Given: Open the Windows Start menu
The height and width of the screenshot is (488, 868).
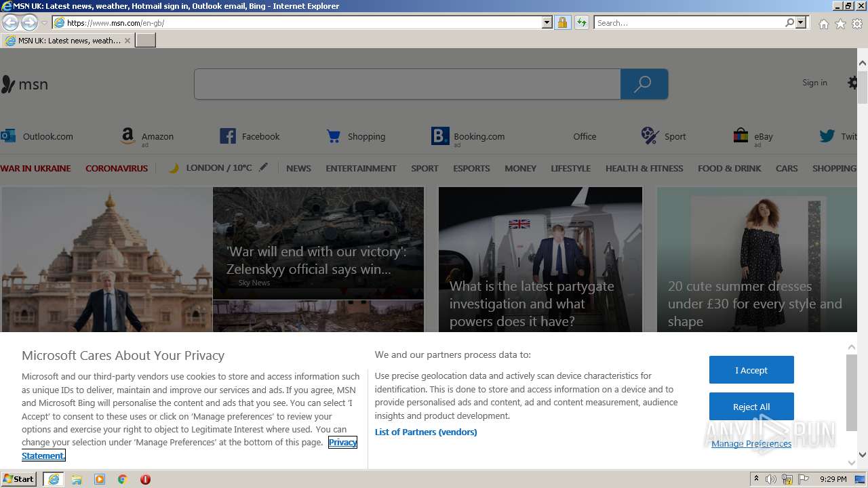Looking at the screenshot, I should (x=18, y=479).
